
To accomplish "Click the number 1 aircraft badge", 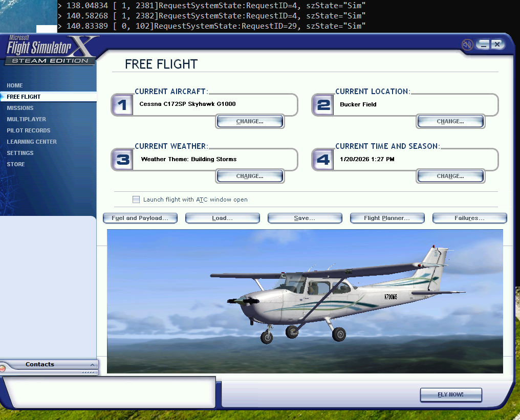I will 122,105.
